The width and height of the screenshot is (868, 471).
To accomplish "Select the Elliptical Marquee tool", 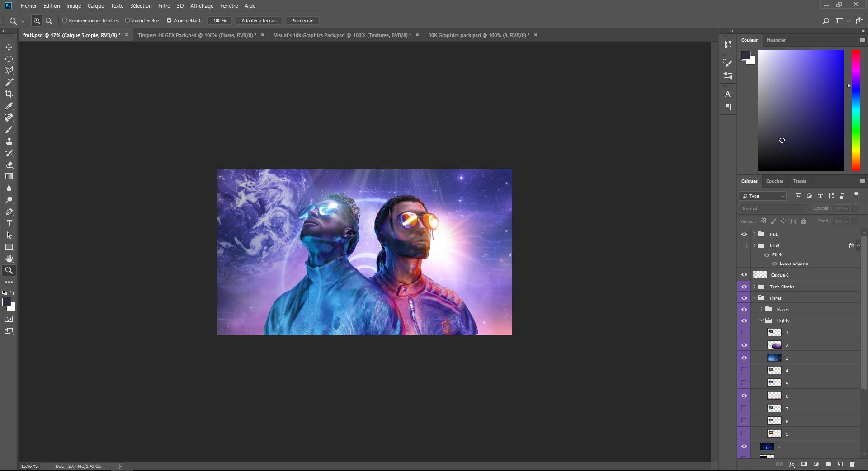I will [x=9, y=59].
